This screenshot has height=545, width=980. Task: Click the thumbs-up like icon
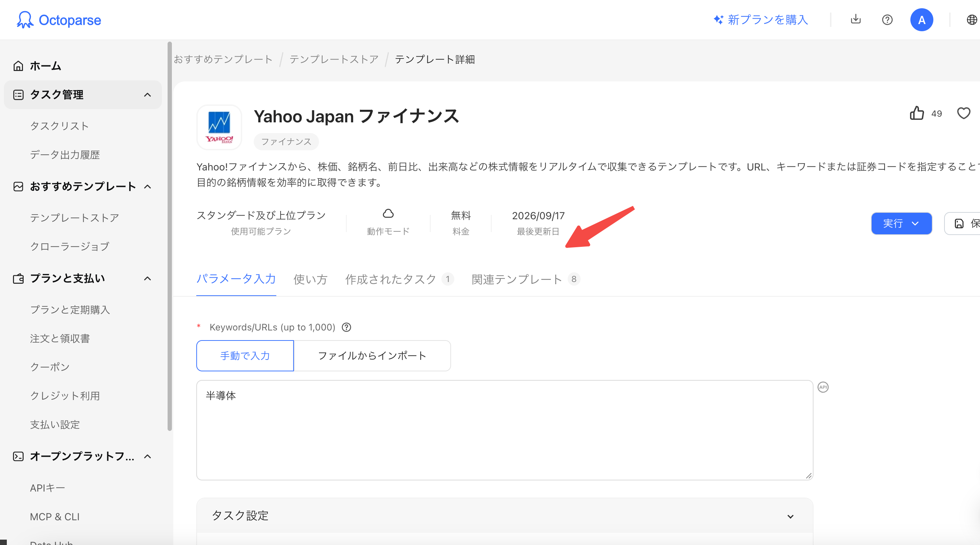(917, 113)
